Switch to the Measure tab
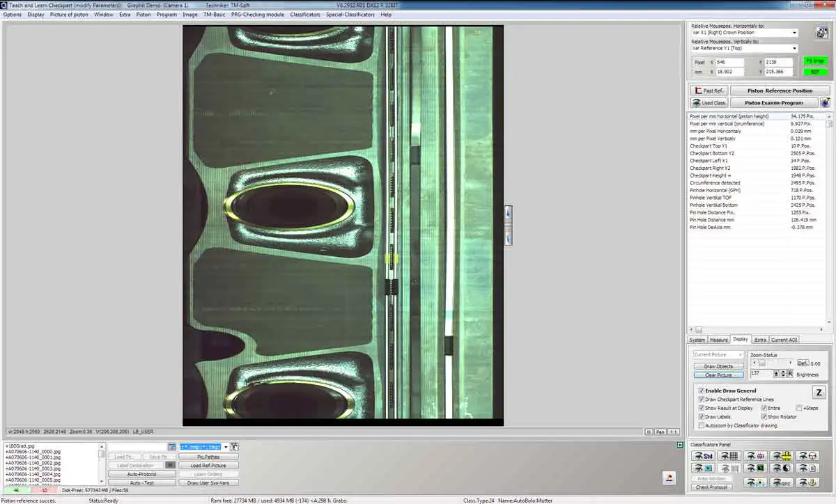Screen dimensions: 836x504 (719, 340)
